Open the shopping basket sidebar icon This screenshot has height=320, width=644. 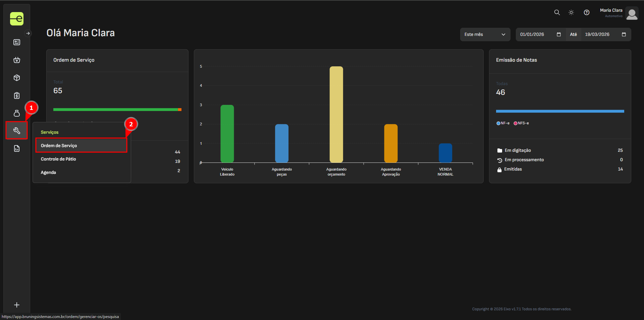(17, 60)
